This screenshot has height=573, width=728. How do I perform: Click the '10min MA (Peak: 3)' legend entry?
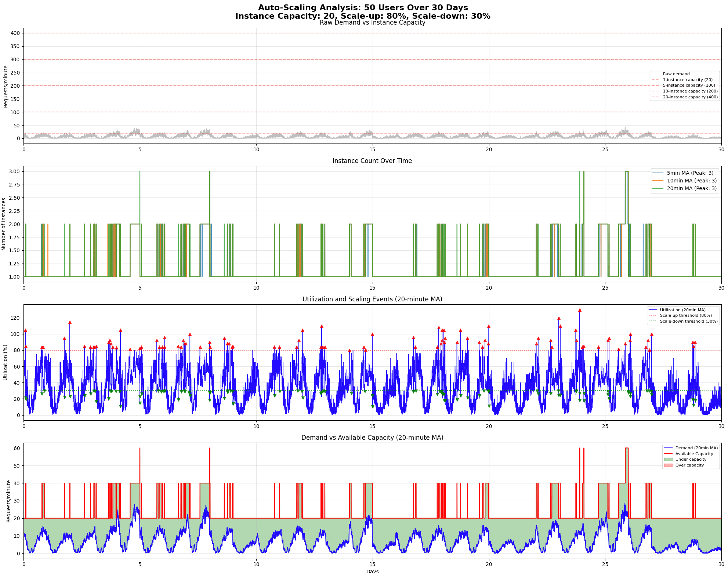tap(692, 181)
